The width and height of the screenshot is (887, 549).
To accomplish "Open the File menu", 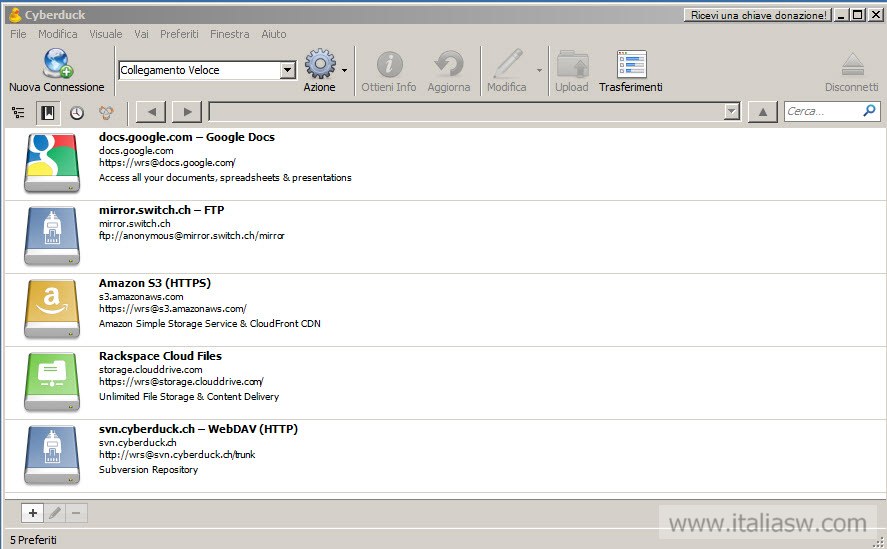I will click(18, 34).
